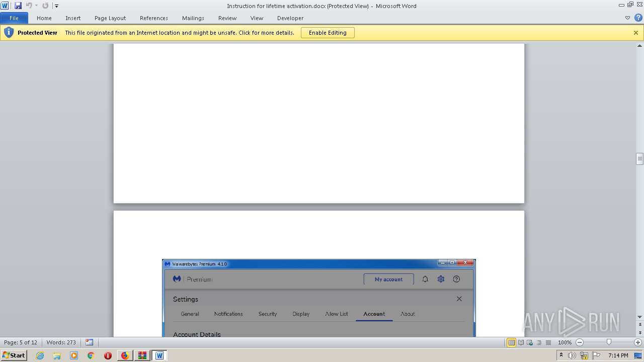Click the vertical scrollbar thumb
644x362 pixels.
[639, 159]
